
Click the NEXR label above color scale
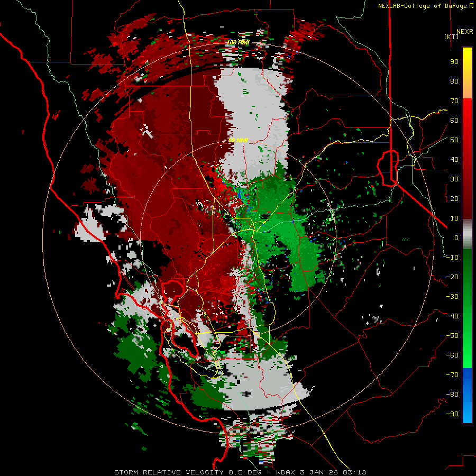[464, 32]
